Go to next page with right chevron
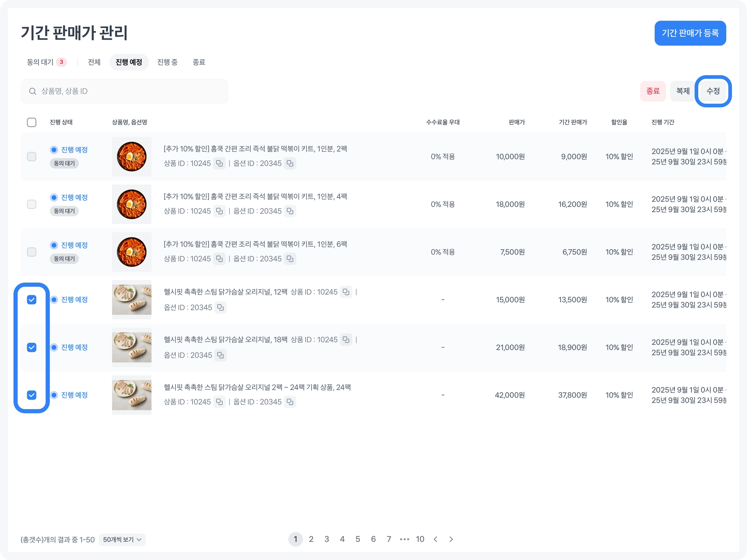Image resolution: width=747 pixels, height=560 pixels. pos(451,539)
